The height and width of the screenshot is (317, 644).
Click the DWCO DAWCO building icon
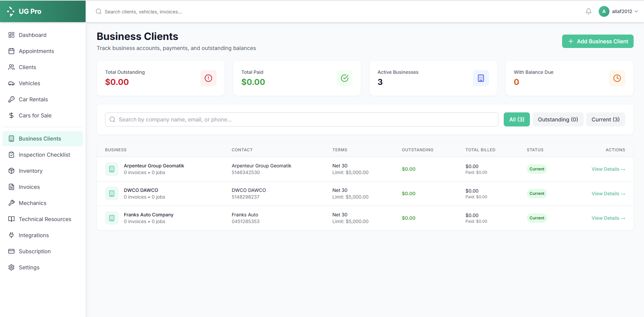[112, 194]
